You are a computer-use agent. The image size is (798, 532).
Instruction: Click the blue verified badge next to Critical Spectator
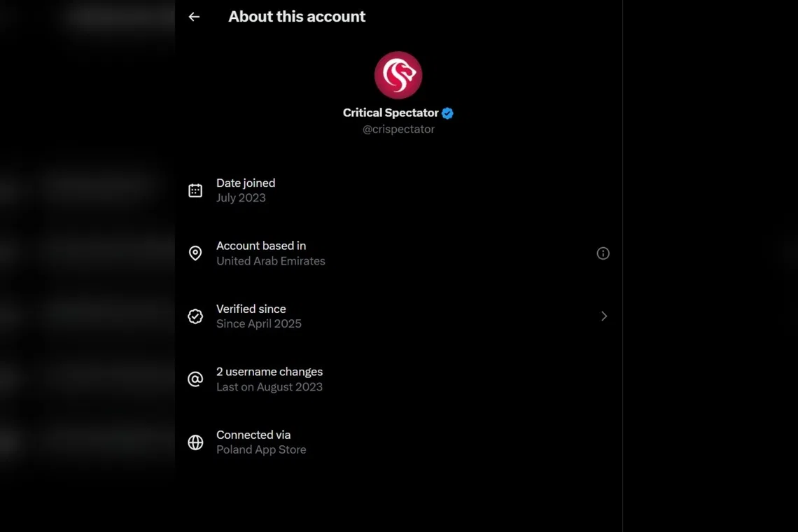[447, 113]
